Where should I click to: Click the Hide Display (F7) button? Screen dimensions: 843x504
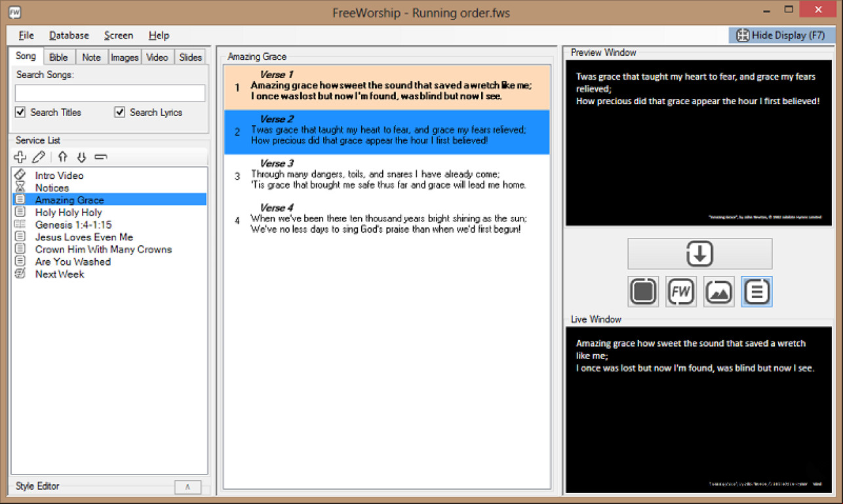click(780, 35)
